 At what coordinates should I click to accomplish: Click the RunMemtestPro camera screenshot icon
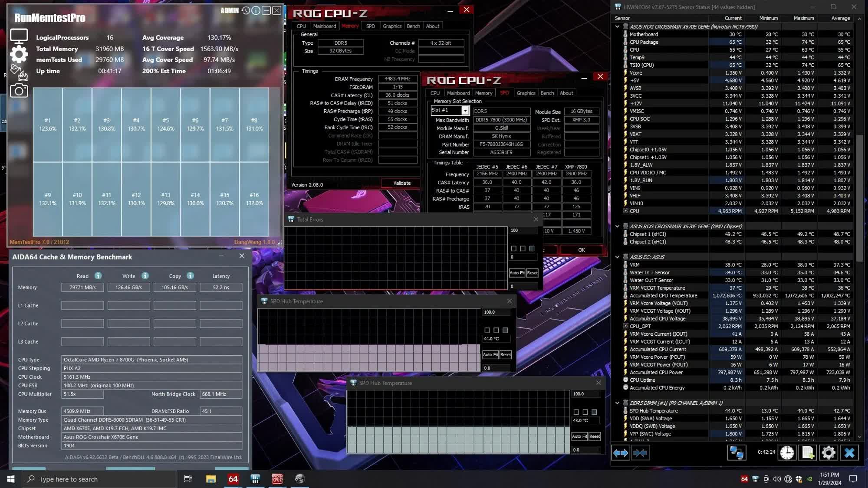pyautogui.click(x=19, y=91)
